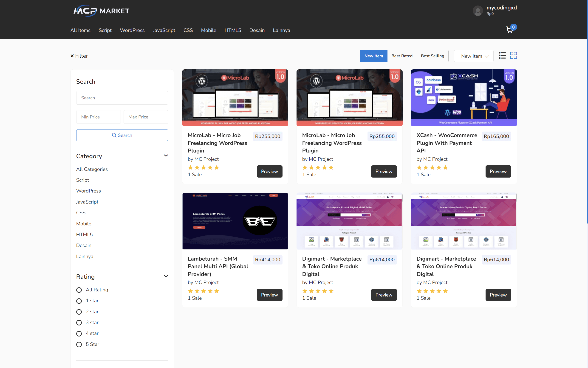
Task: Filter by CSS category in sidebar
Action: [x=81, y=213]
